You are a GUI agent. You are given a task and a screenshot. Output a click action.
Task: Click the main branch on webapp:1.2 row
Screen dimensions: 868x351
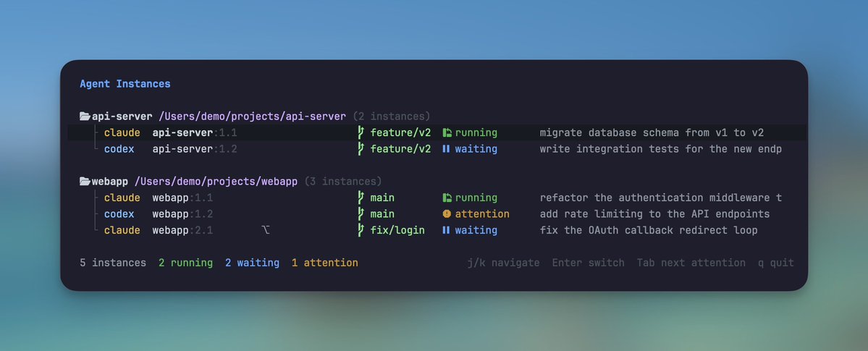point(382,213)
